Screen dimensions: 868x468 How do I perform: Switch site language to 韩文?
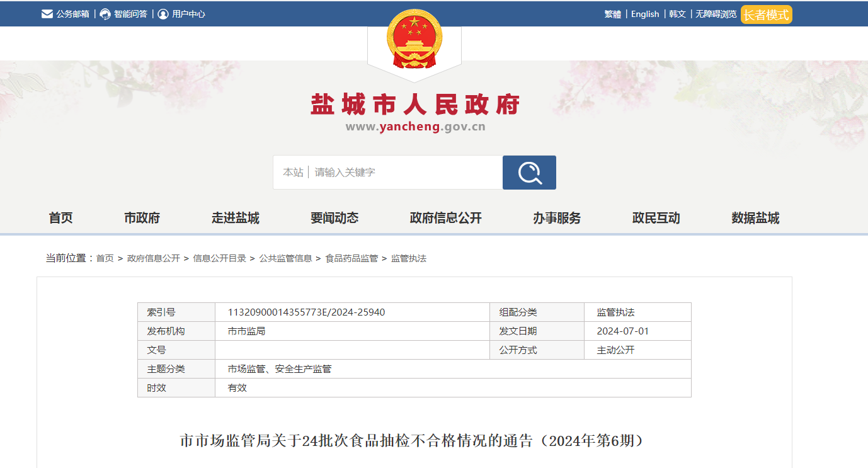[677, 14]
